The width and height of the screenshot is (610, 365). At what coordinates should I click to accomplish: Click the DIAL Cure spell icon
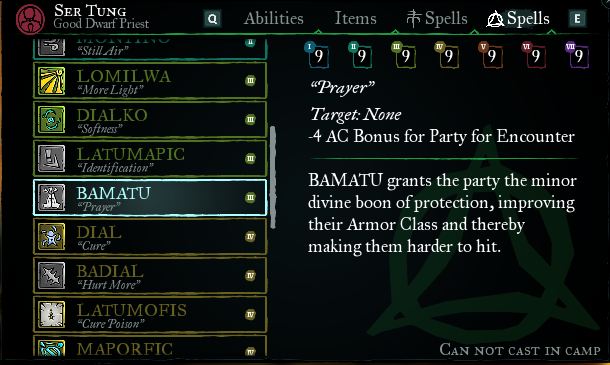coord(51,237)
